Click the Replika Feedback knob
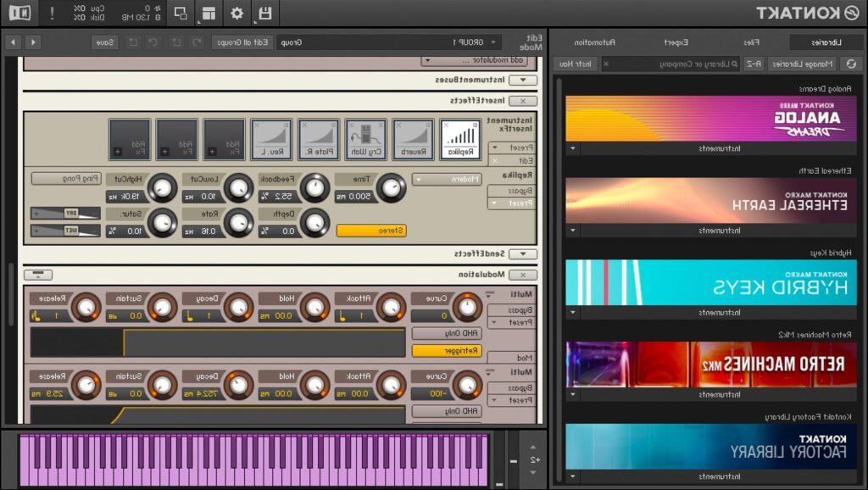Screen dimensions: 868x490 pos(314,188)
